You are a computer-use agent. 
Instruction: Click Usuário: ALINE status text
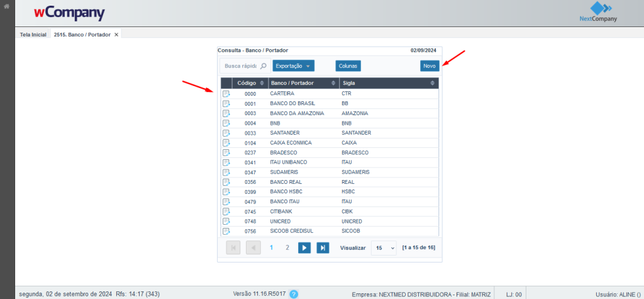[x=618, y=295]
